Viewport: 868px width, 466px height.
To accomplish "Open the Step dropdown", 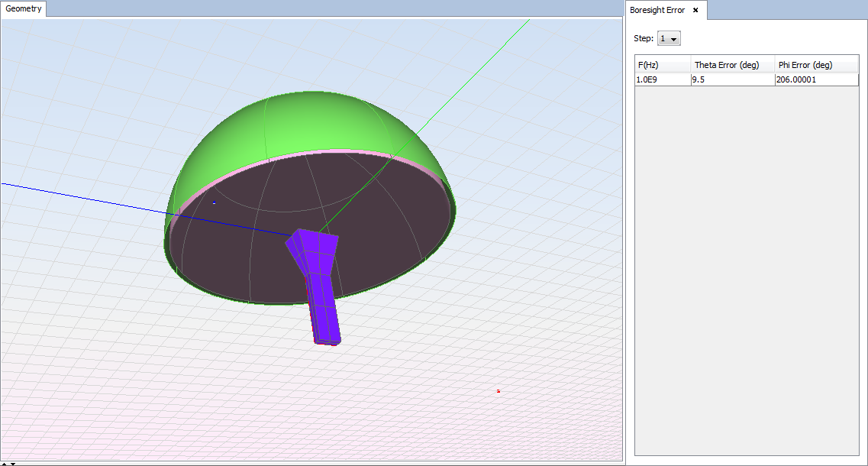I will pyautogui.click(x=669, y=38).
